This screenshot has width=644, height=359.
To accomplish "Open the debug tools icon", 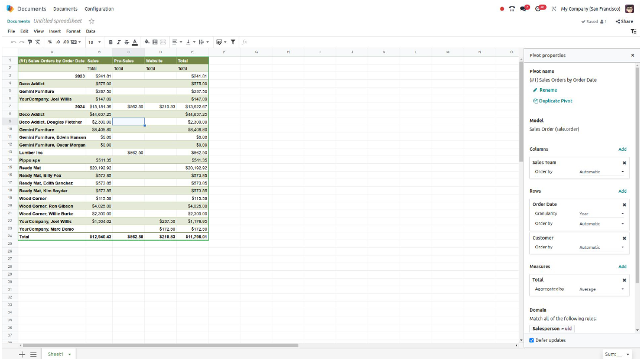I will (554, 9).
